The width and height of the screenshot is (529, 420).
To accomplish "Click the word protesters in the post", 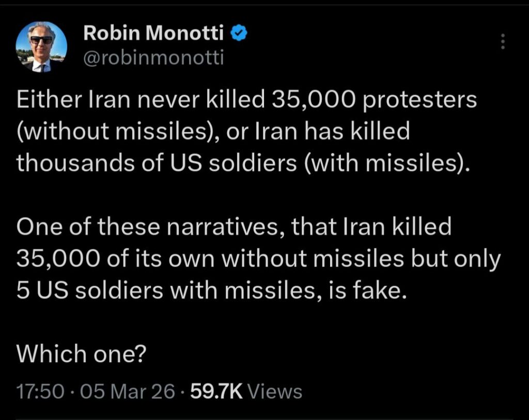I will pyautogui.click(x=421, y=100).
